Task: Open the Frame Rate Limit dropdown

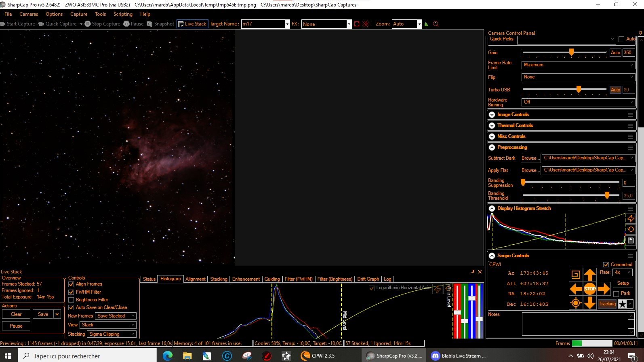Action: pyautogui.click(x=578, y=65)
